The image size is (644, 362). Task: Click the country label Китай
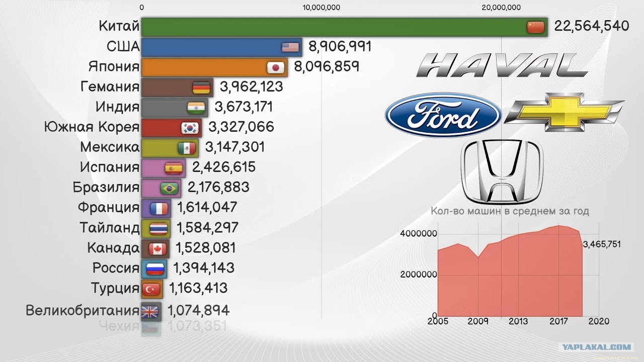click(x=119, y=26)
